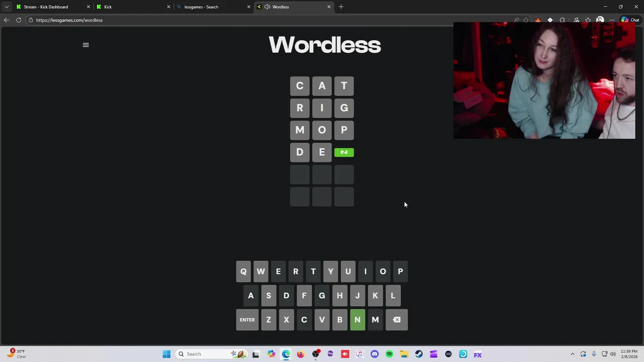Show hidden system tray icons
This screenshot has height=362, width=644.
(572, 354)
